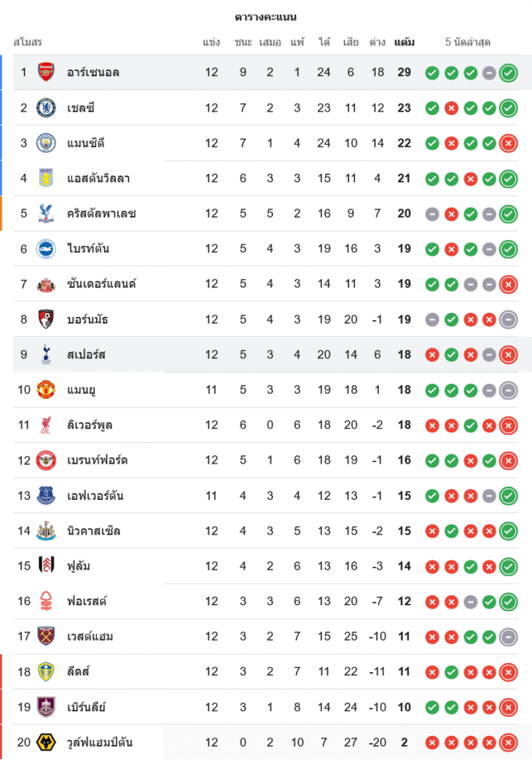Open the คริสตัลพาเลซ team link
Image resolution: width=532 pixels, height=769 pixels.
(x=101, y=214)
